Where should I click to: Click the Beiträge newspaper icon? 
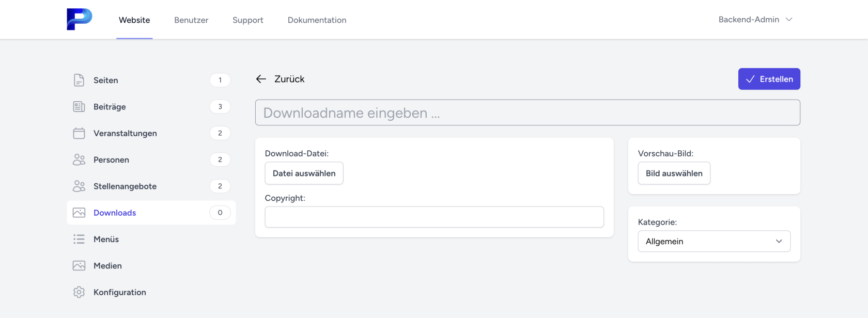click(x=79, y=107)
